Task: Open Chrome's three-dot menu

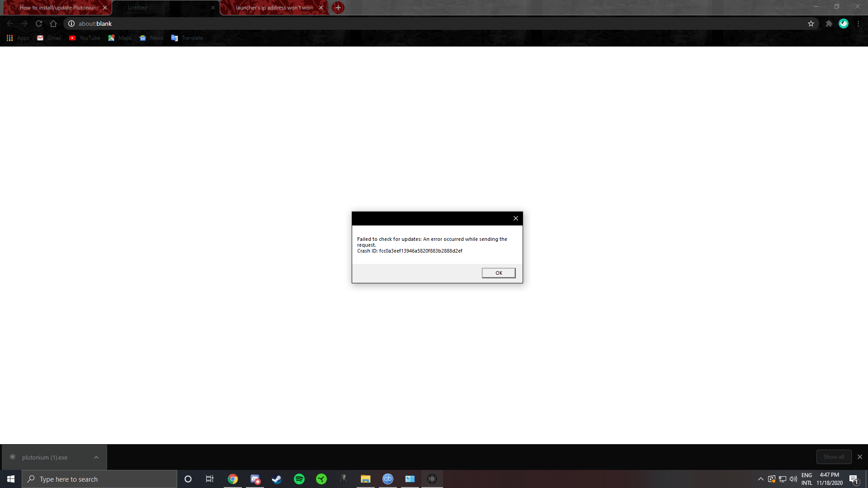Action: [858, 23]
